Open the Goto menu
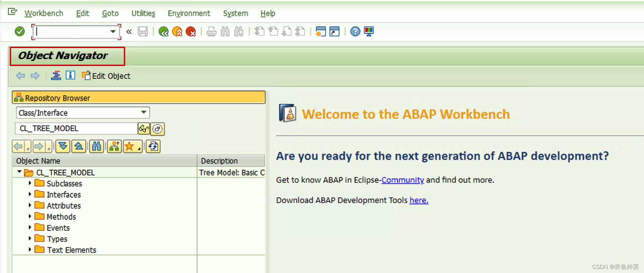This screenshot has height=273, width=644. tap(110, 13)
